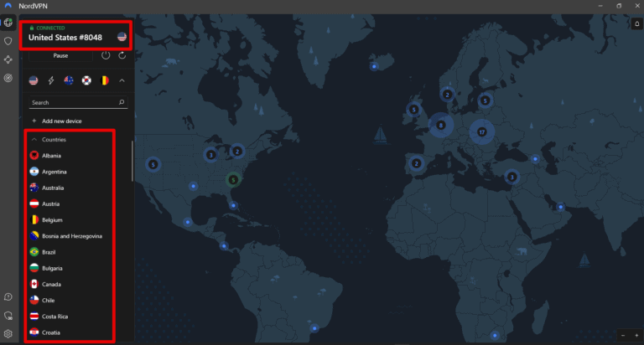Open the help support chat icon
Screen dimensions: 644x345
click(8, 296)
